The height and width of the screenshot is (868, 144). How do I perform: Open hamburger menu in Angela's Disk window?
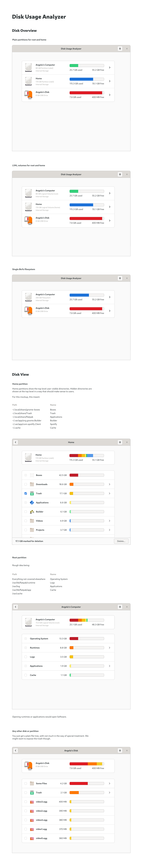120,750
